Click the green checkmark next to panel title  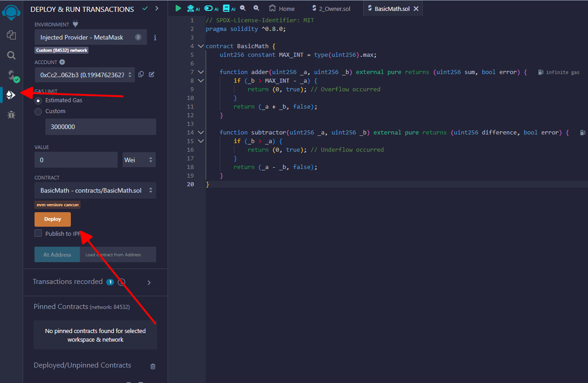145,9
